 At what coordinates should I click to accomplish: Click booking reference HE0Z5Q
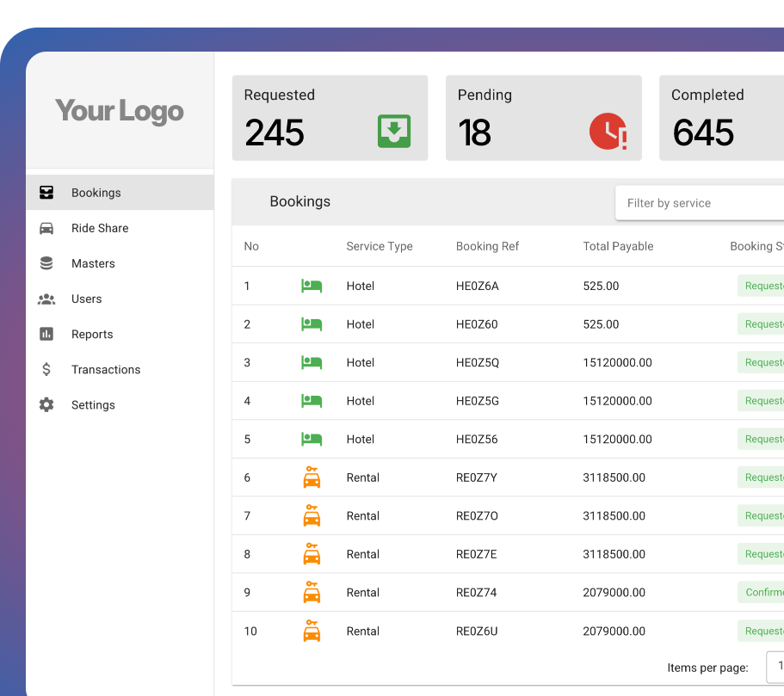[x=477, y=362]
